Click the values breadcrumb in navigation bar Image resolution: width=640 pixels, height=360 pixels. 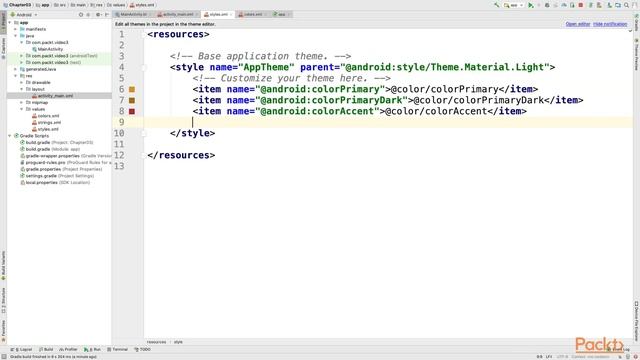[x=116, y=5]
